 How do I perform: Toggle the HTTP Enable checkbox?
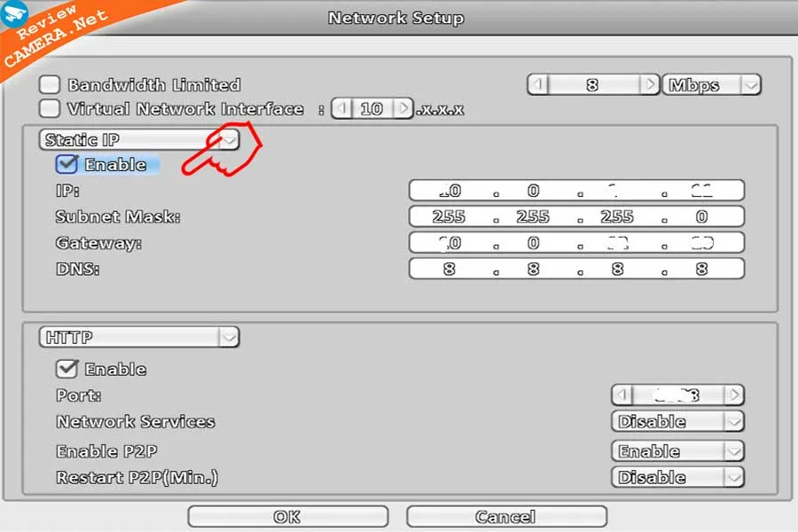(x=66, y=369)
